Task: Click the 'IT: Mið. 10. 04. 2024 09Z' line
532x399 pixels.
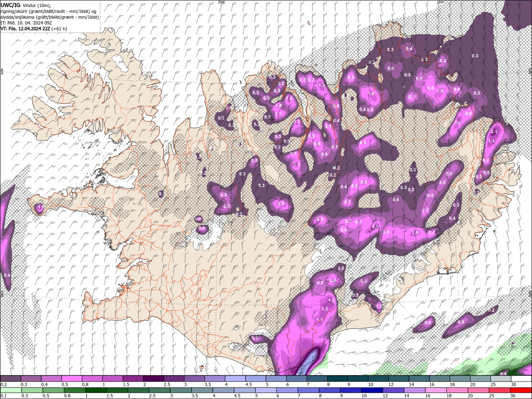Action: click(x=26, y=23)
